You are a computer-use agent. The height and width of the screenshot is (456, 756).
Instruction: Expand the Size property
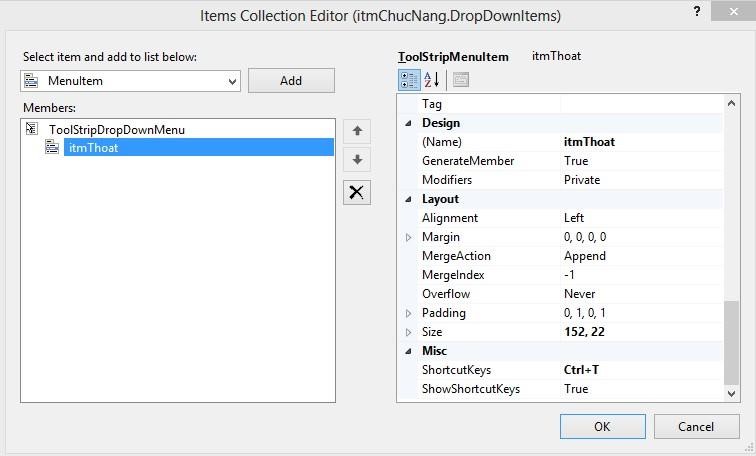408,332
